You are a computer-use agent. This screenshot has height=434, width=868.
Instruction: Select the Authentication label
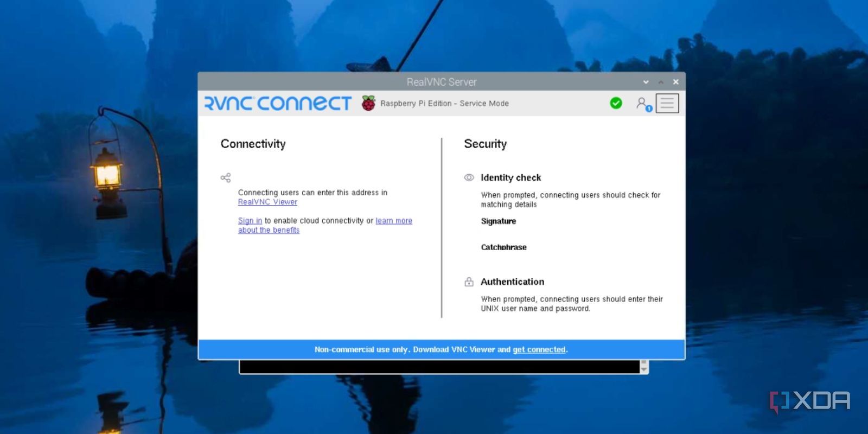(513, 282)
